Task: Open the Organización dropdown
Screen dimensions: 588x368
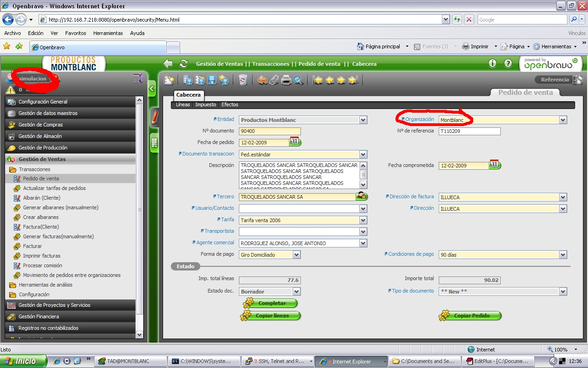Action: pos(563,120)
